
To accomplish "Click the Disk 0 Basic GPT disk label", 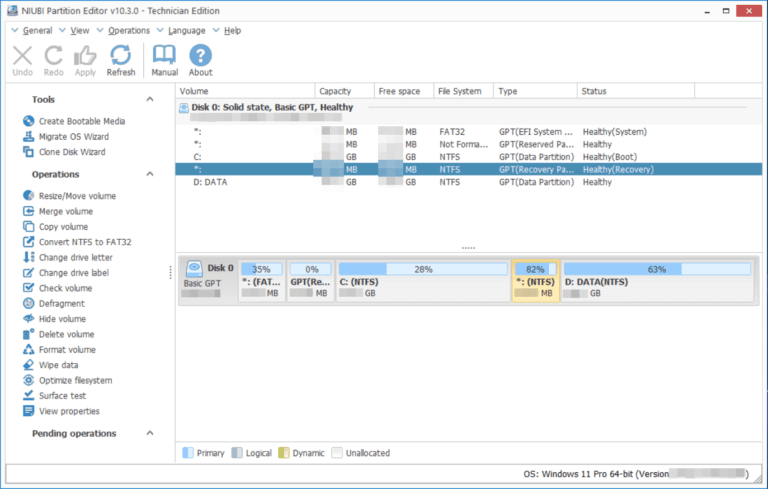I will click(208, 281).
